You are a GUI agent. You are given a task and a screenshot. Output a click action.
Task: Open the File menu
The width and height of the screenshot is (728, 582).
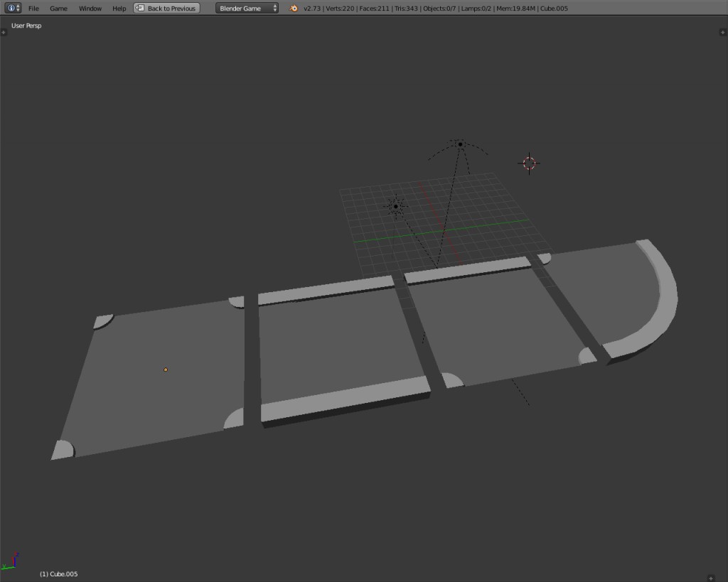[33, 9]
